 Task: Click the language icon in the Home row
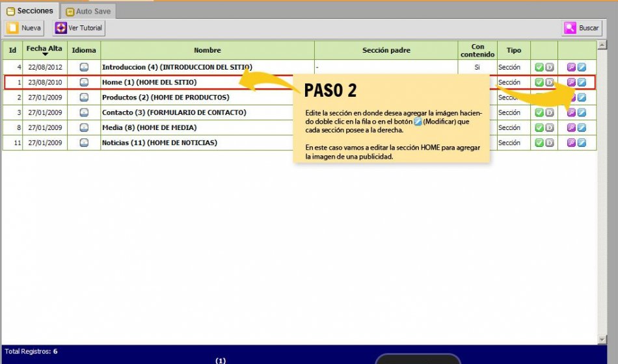(x=84, y=82)
